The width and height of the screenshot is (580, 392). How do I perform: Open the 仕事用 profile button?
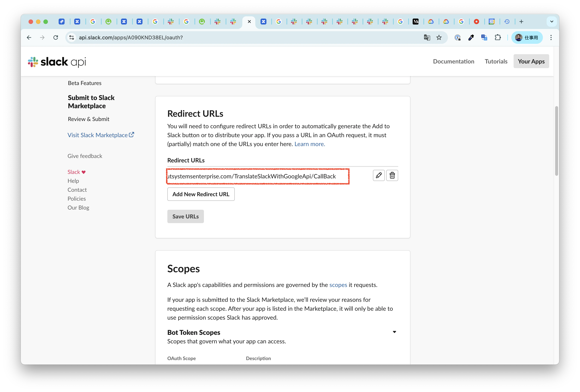[527, 37]
